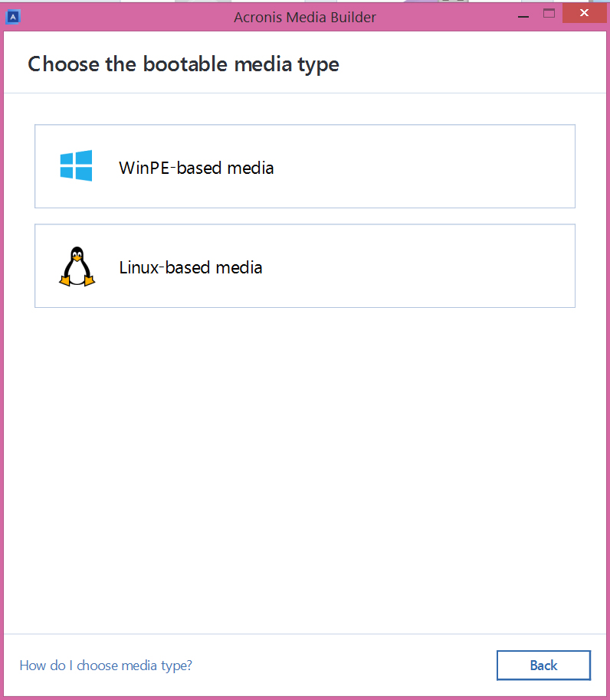The width and height of the screenshot is (610, 700).
Task: Click the "Choose the bootable media type" heading
Action: [183, 64]
